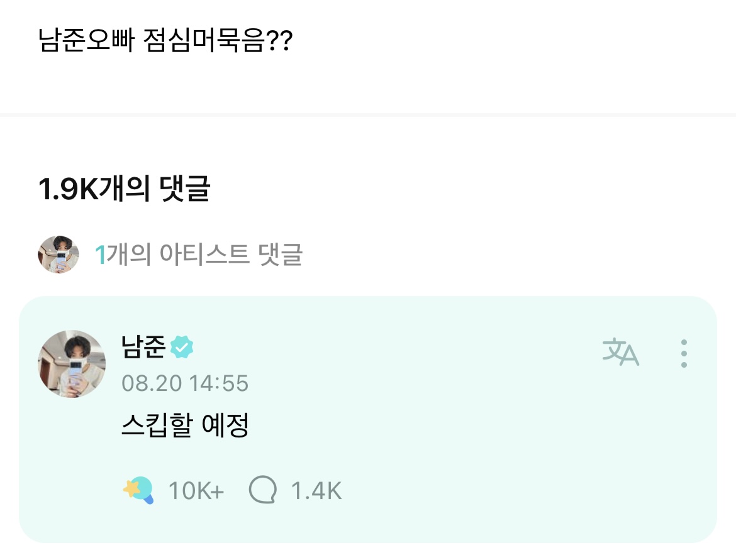The image size is (736, 560).
Task: Tap the 10K+ cheer count
Action: click(x=196, y=490)
